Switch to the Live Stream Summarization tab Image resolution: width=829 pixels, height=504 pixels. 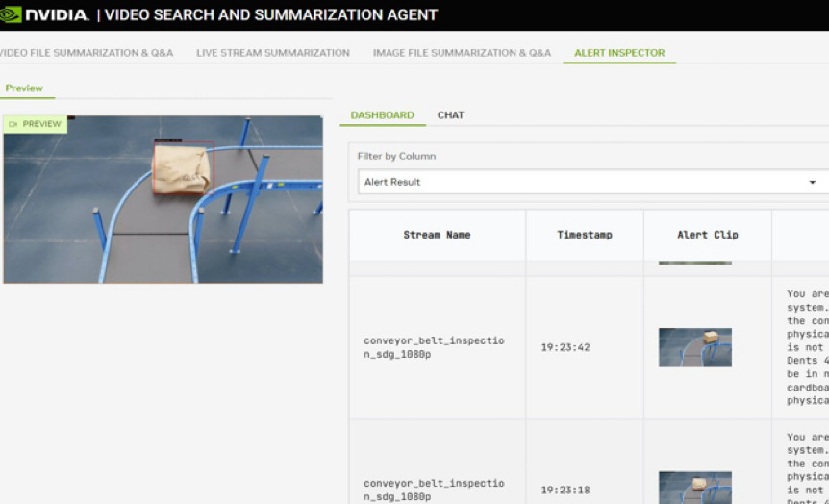point(273,53)
